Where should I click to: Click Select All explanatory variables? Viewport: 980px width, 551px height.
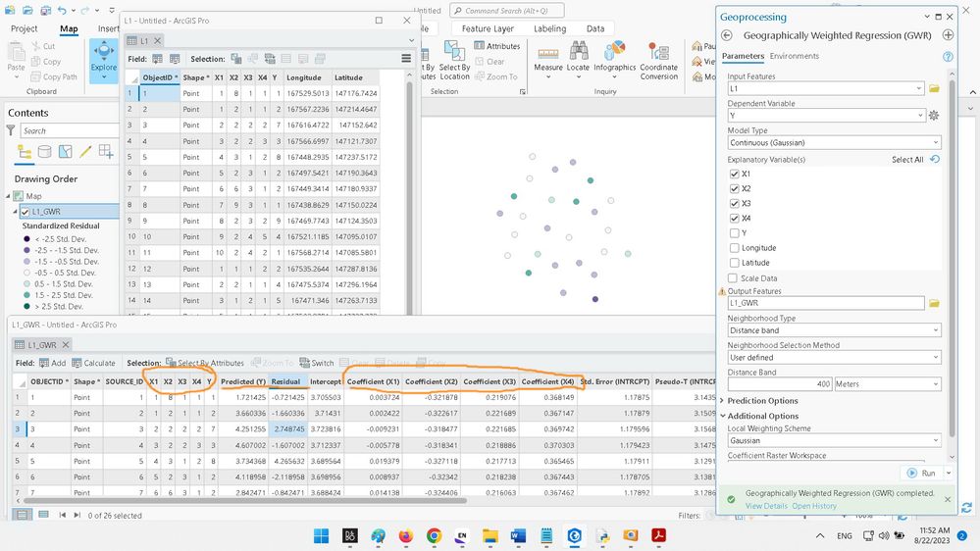(907, 159)
